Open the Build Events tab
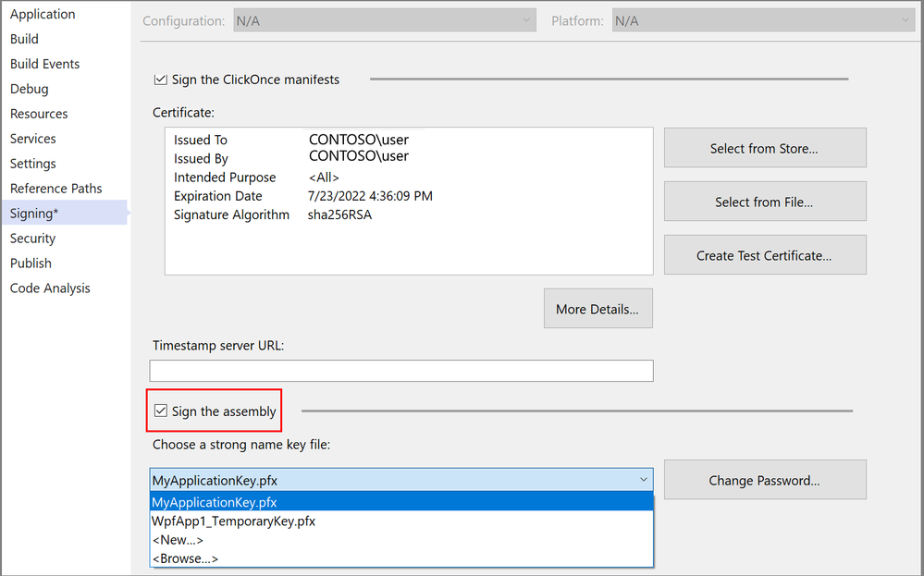The width and height of the screenshot is (924, 576). [x=44, y=64]
